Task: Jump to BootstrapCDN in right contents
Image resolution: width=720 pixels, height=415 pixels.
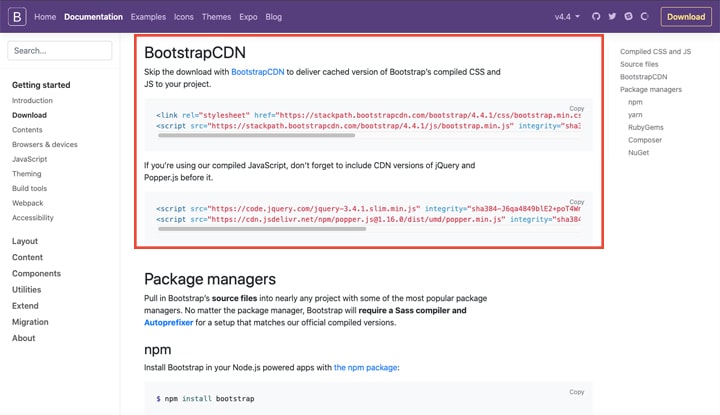Action: click(x=643, y=77)
